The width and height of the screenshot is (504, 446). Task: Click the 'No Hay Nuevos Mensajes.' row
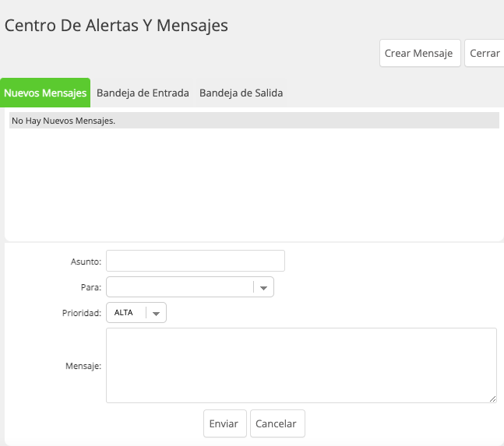tap(254, 121)
